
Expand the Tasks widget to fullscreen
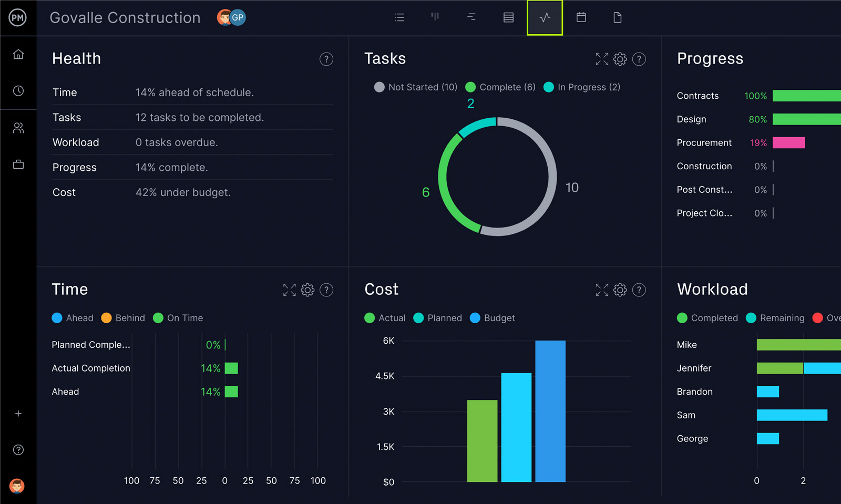tap(601, 59)
